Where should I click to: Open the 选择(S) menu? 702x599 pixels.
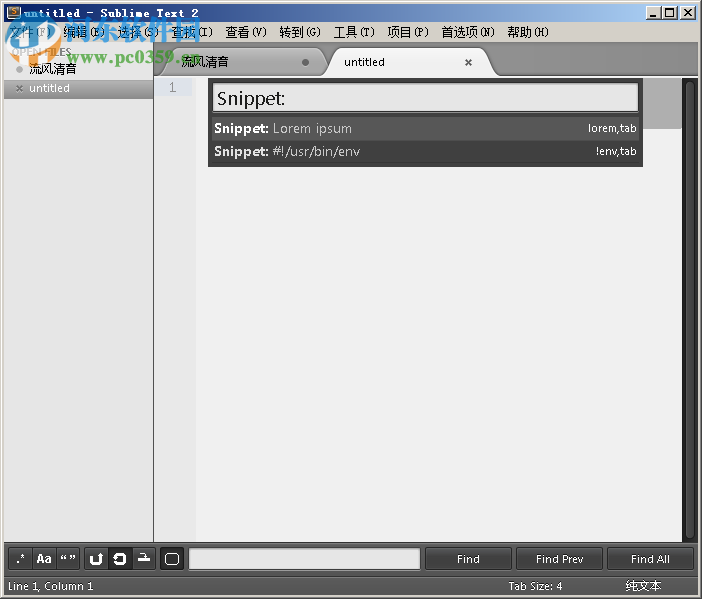[138, 32]
